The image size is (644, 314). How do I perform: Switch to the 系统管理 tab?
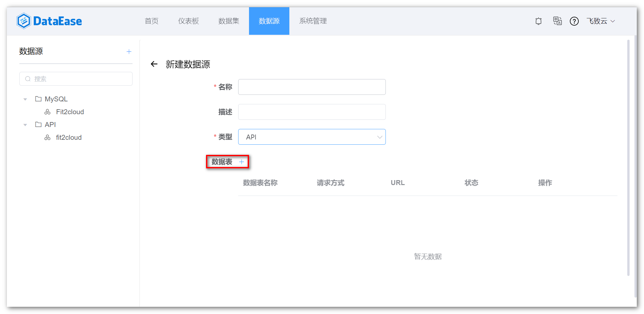[313, 21]
